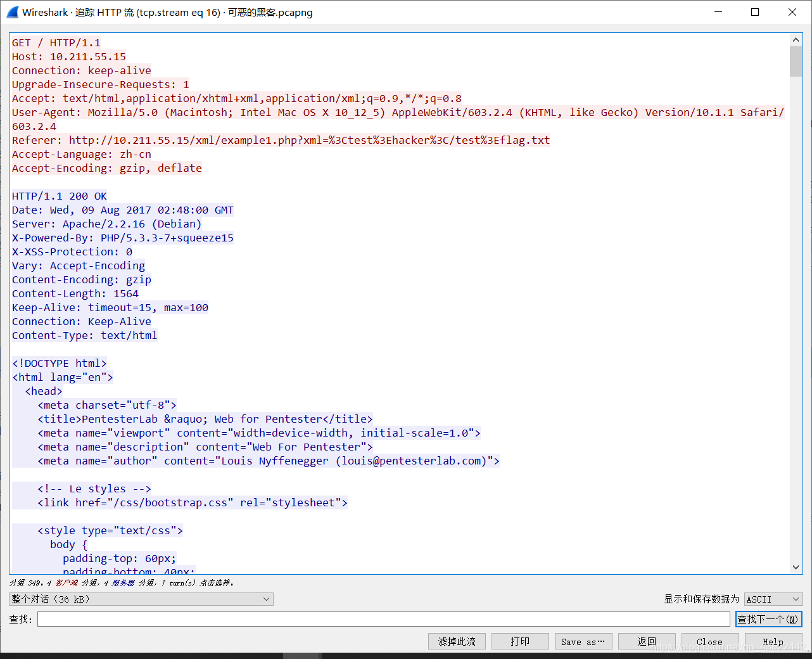The height and width of the screenshot is (659, 812).
Task: Click the meta author Louis Nyffenegger line
Action: [x=269, y=461]
